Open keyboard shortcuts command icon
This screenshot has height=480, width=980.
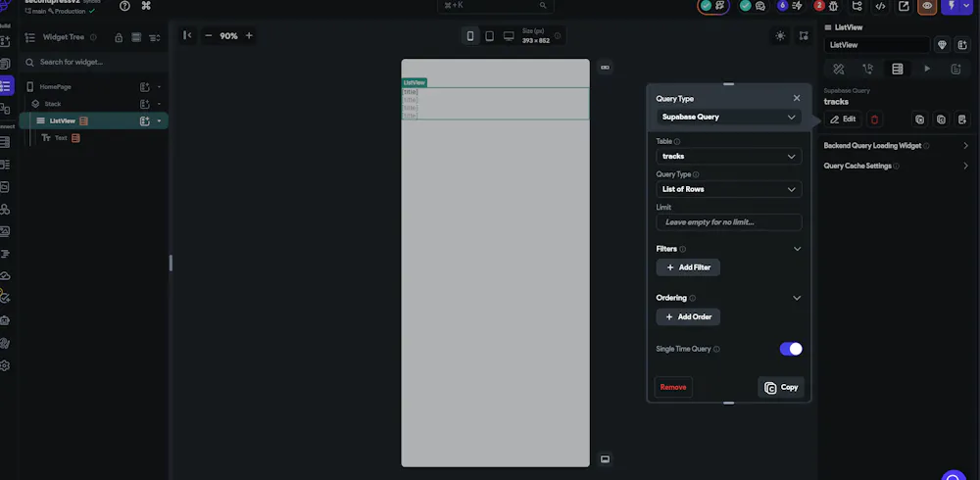146,6
